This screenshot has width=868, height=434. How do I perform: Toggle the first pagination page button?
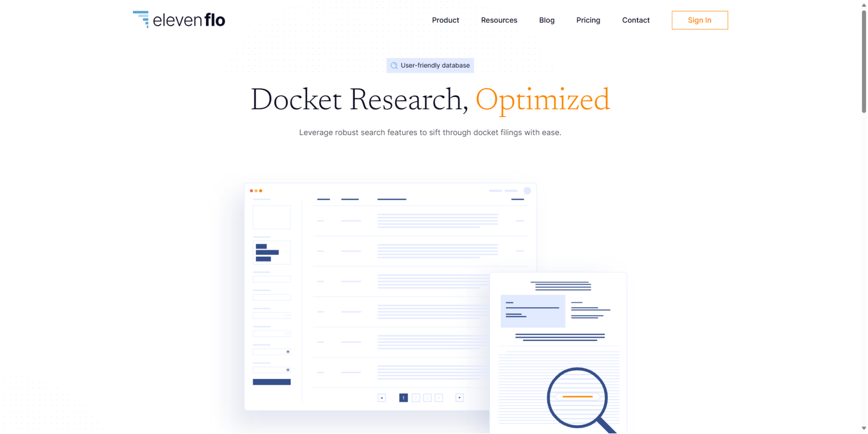coord(403,398)
